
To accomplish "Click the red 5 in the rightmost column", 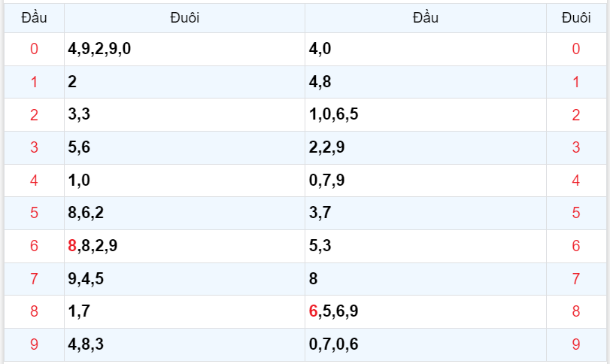I will coord(576,213).
